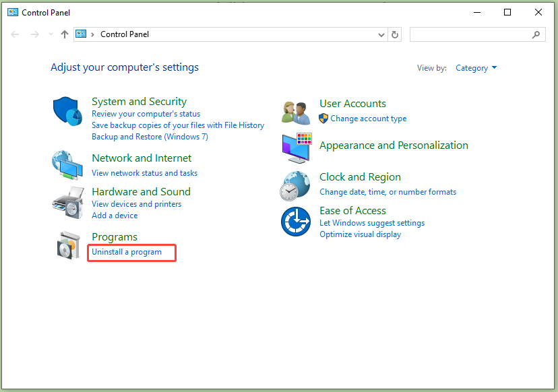Go up one level with Up arrow
Image resolution: width=558 pixels, height=392 pixels.
[65, 34]
